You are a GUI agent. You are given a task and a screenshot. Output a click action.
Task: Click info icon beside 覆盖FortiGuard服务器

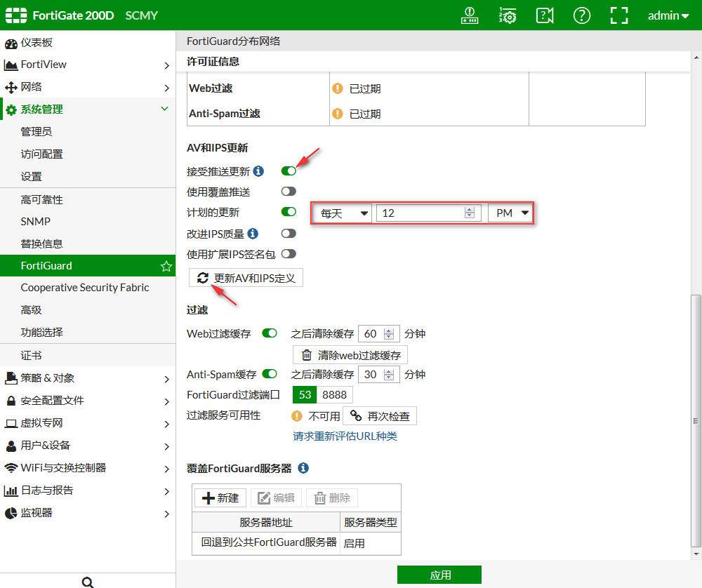pyautogui.click(x=303, y=468)
